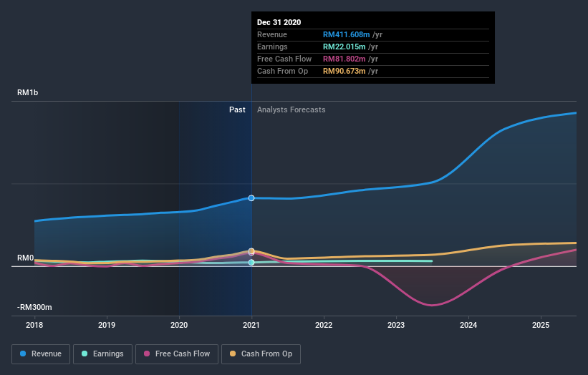588x375 pixels.
Task: Click the pink Free Cash Flow legend dot
Action: tap(147, 354)
